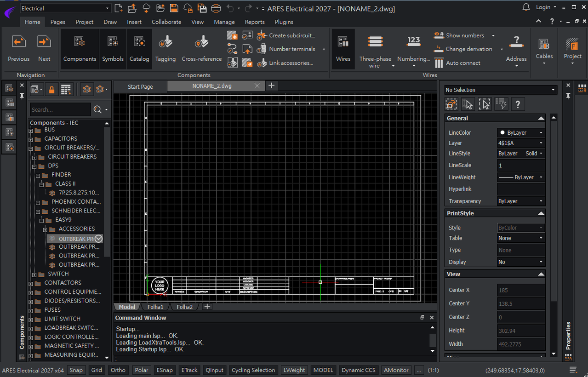
Task: Expand the CAPACITORS tree folder
Action: click(x=31, y=139)
